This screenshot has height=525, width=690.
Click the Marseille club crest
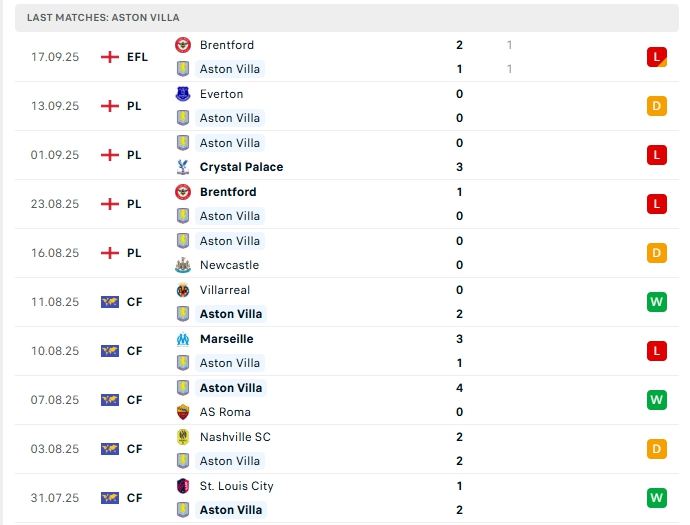[x=183, y=339]
